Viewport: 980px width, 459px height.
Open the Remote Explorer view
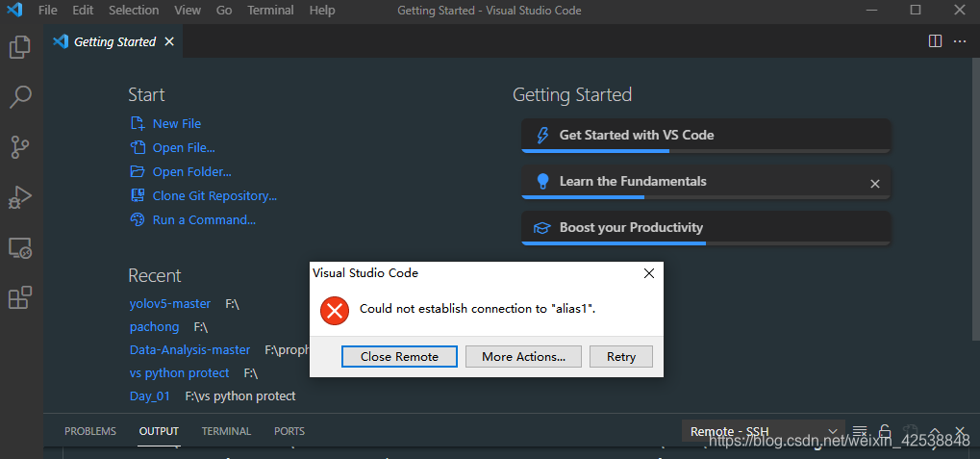click(20, 248)
